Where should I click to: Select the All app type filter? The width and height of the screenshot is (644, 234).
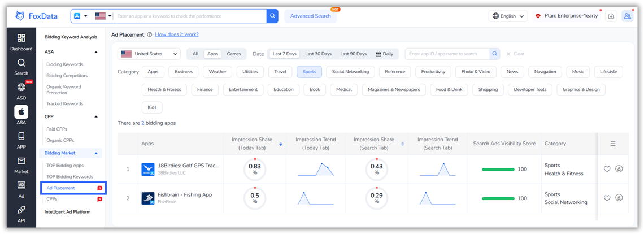195,54
